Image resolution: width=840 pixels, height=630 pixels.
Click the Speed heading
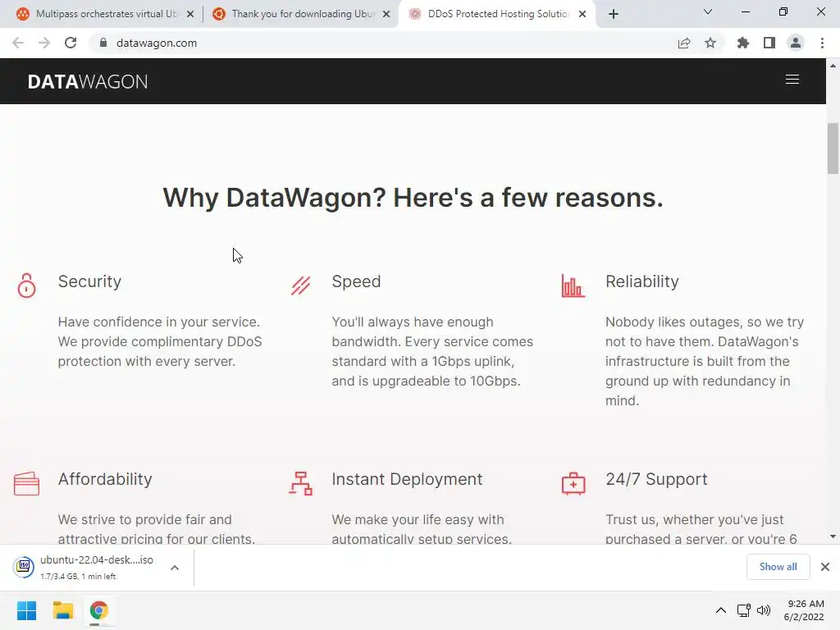point(356,282)
